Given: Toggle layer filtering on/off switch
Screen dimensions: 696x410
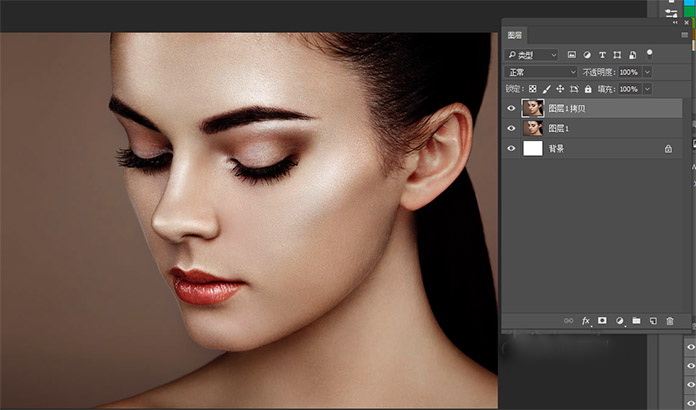Looking at the screenshot, I should coord(649,53).
